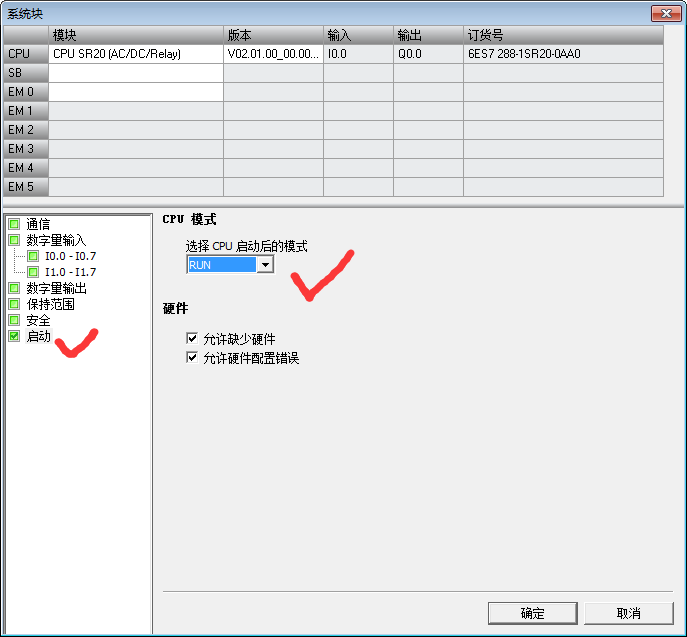
Task: Click the icon beside I0.0 - I0.7
Action: (x=33, y=256)
